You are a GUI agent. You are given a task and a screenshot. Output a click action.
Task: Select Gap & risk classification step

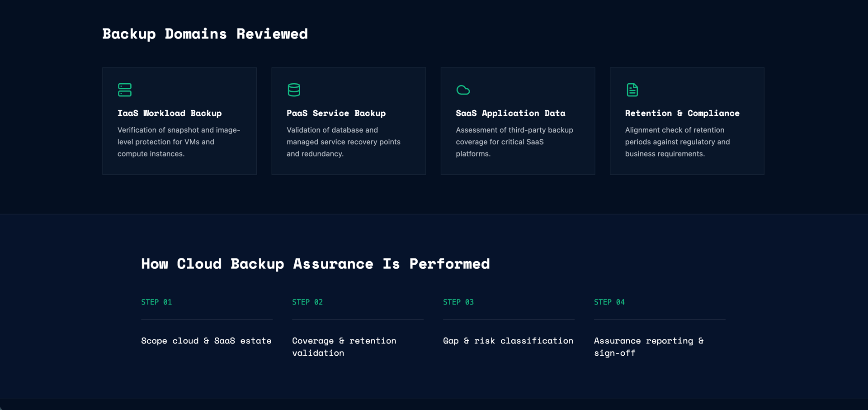pyautogui.click(x=508, y=341)
